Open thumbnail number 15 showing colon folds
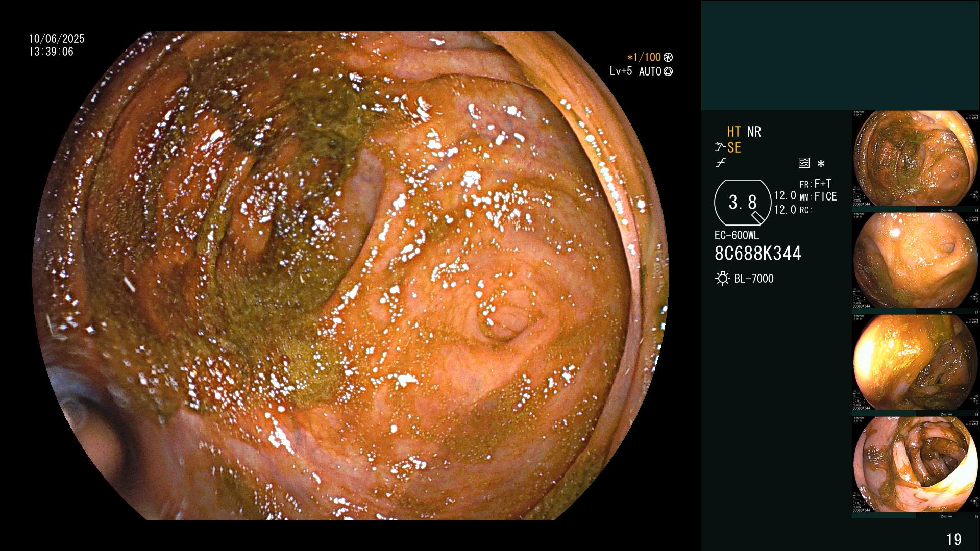 pos(916,465)
